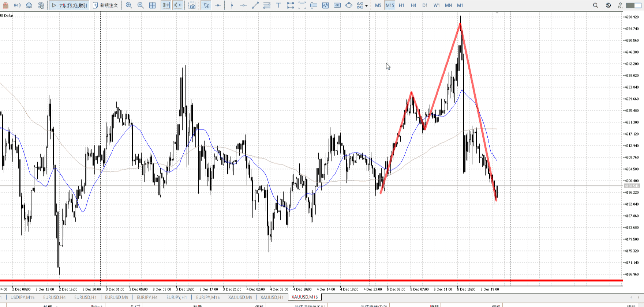
Task: Click New Order (新規注文) button
Action: click(x=105, y=5)
